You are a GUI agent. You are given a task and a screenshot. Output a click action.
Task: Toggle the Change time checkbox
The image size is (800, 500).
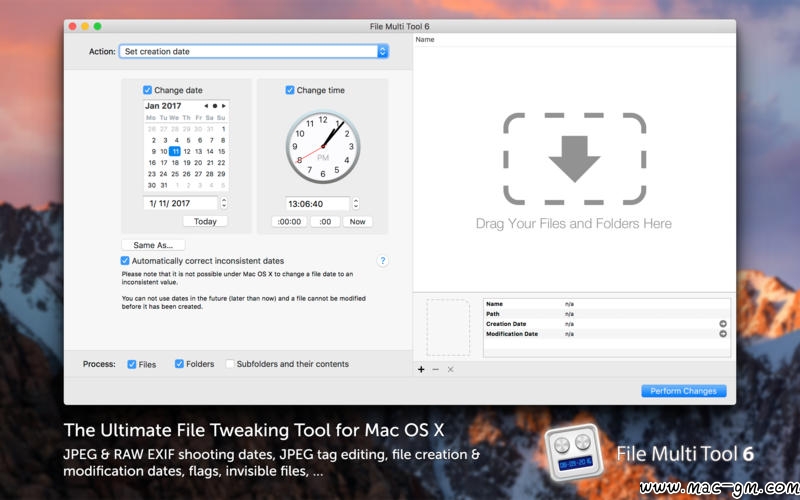click(290, 90)
